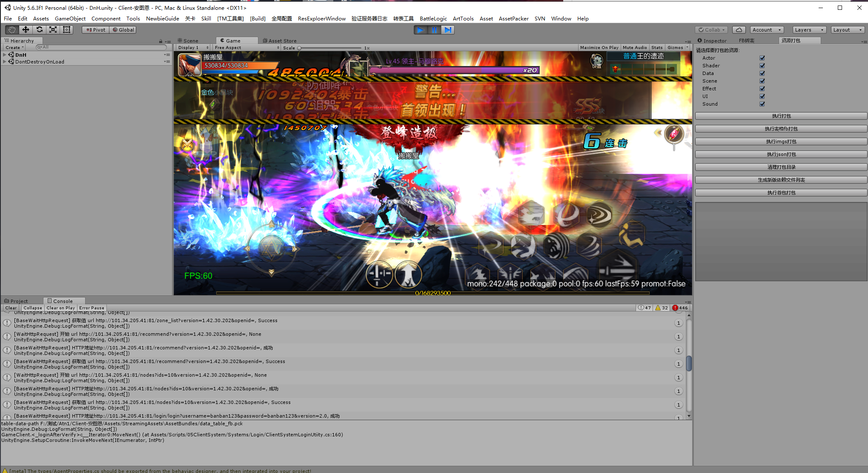Tap the in-game jump skill button
The width and height of the screenshot is (868, 473).
pos(408,274)
